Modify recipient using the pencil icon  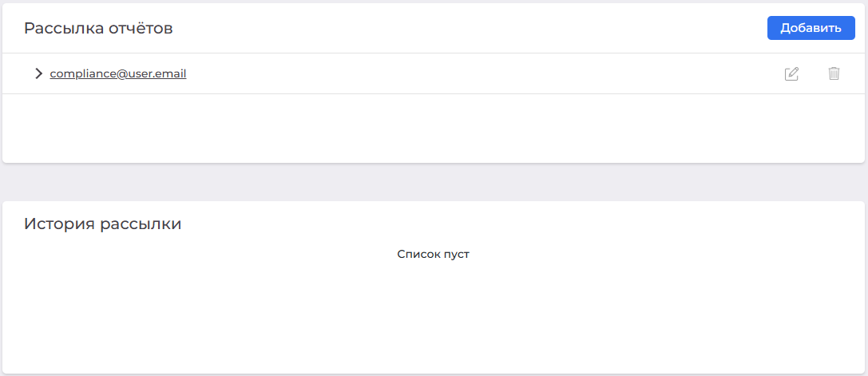point(791,73)
